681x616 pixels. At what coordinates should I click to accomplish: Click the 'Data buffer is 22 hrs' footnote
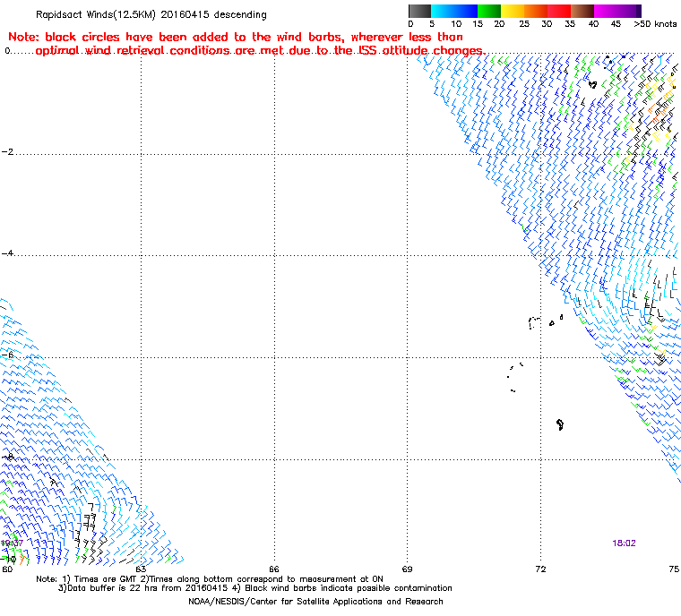point(255,588)
